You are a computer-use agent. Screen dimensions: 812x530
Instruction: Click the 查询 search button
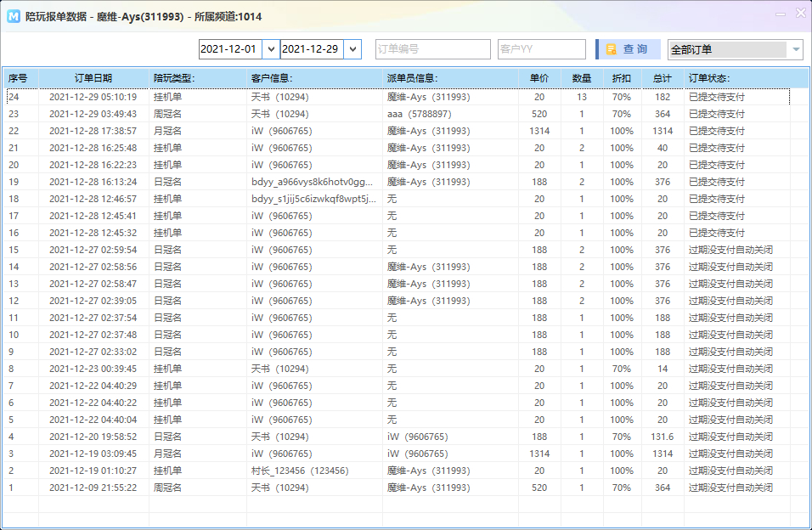(x=629, y=49)
